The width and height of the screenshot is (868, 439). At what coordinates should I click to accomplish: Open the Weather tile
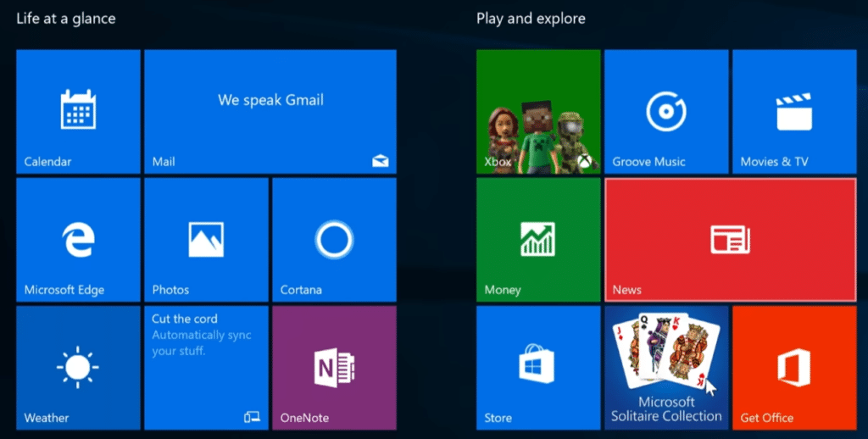click(x=78, y=368)
